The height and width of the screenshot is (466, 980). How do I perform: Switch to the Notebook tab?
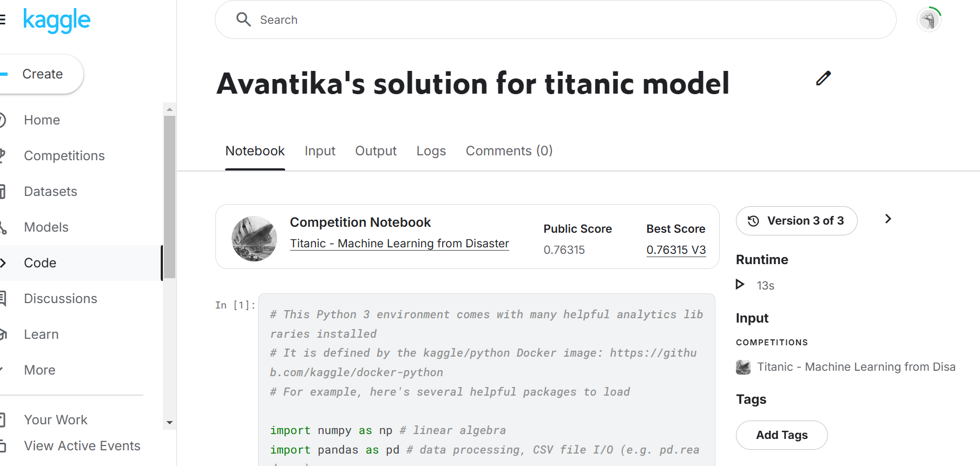click(255, 151)
